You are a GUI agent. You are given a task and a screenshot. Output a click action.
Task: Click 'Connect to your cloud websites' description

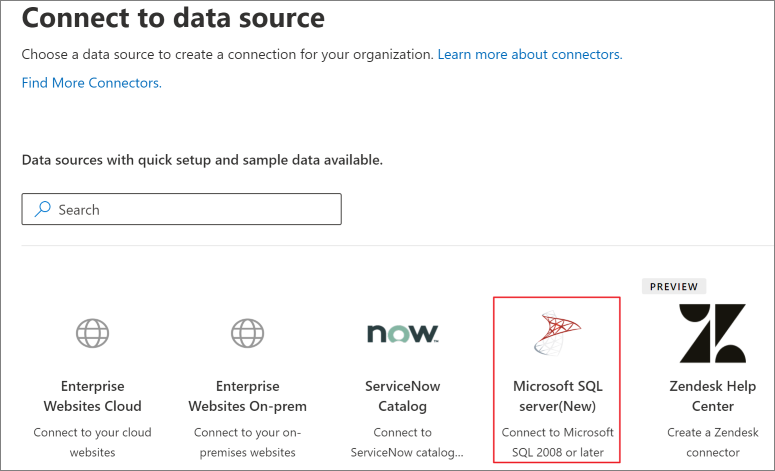(x=92, y=442)
